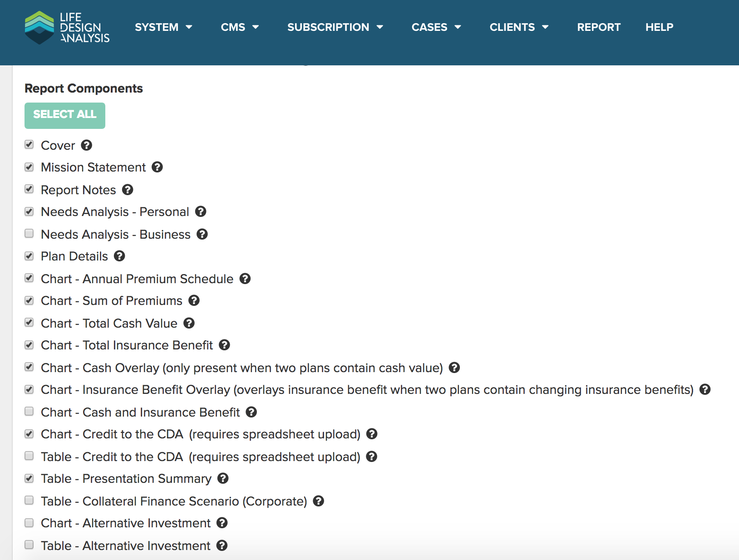View help for Annual Premium Schedule chart
Viewport: 739px width, 560px height.
point(245,279)
